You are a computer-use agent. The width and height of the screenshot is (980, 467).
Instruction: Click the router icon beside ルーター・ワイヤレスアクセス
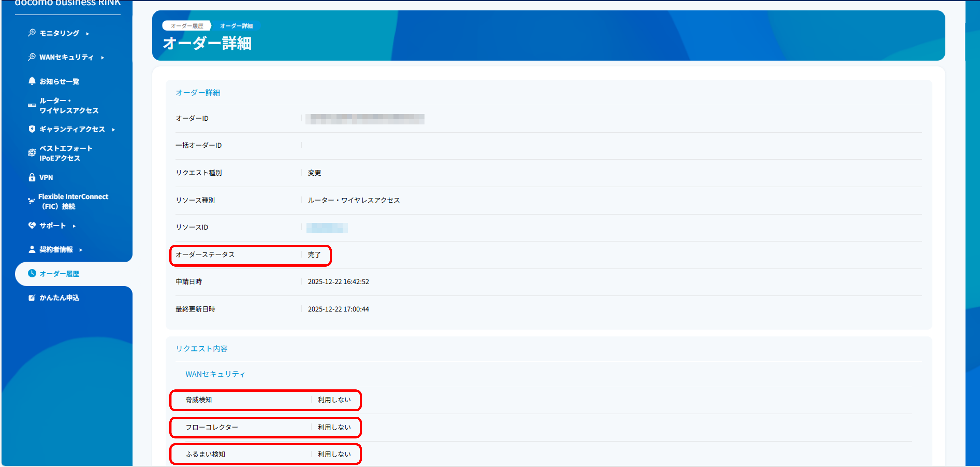point(32,105)
